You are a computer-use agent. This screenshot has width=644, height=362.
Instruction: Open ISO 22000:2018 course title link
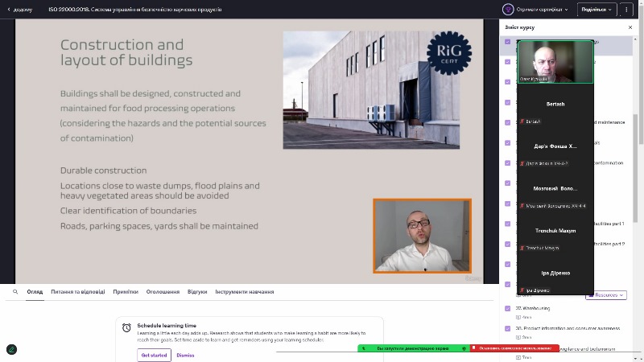coord(134,10)
